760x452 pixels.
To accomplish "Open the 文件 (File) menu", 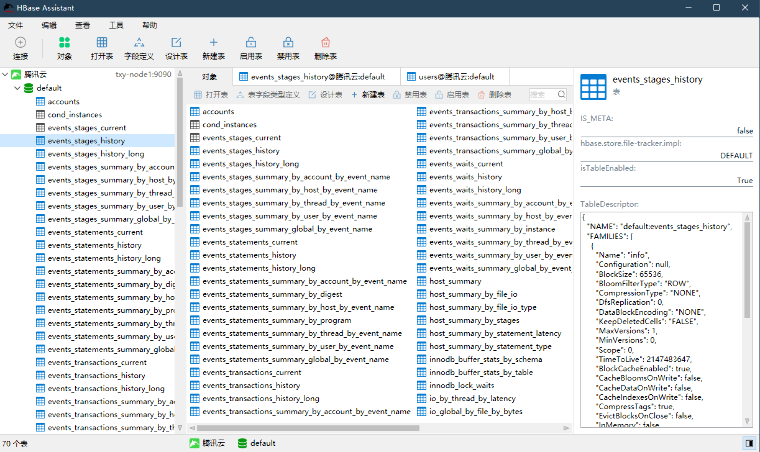I will 15,25.
